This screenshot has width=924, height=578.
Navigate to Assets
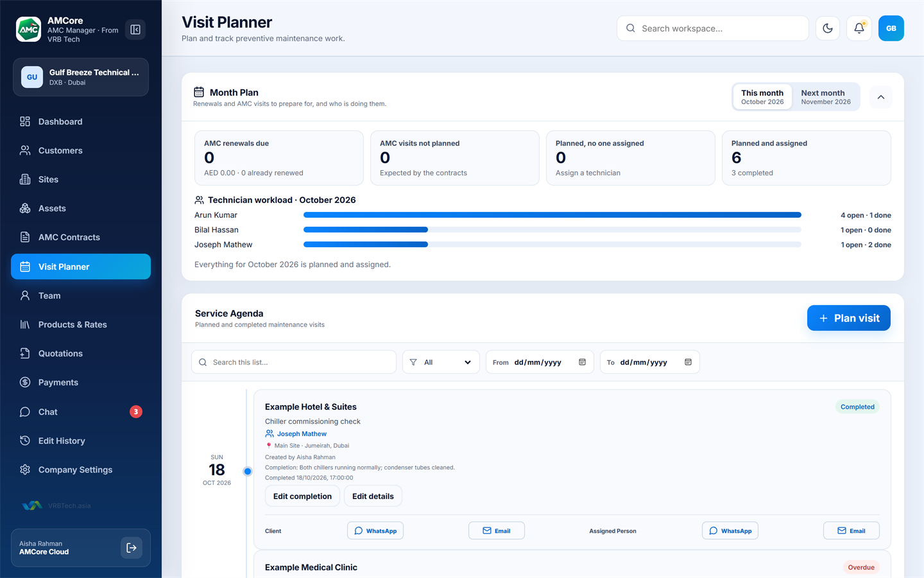coord(81,208)
